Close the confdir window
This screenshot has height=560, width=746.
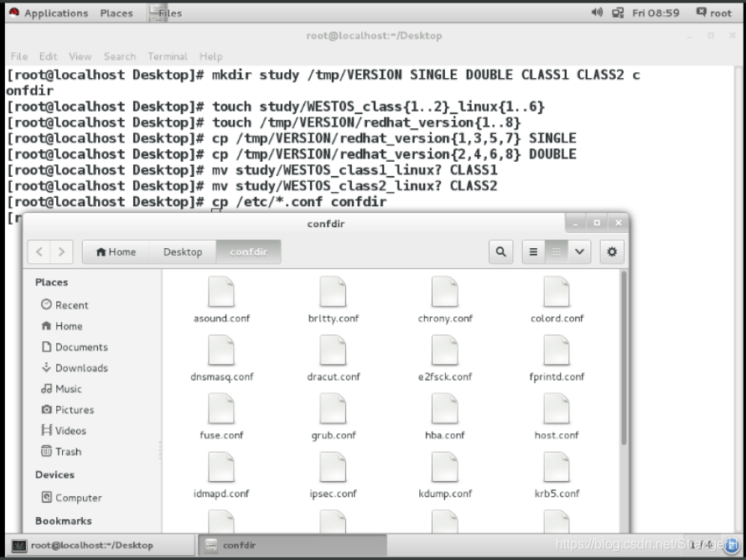(x=619, y=223)
